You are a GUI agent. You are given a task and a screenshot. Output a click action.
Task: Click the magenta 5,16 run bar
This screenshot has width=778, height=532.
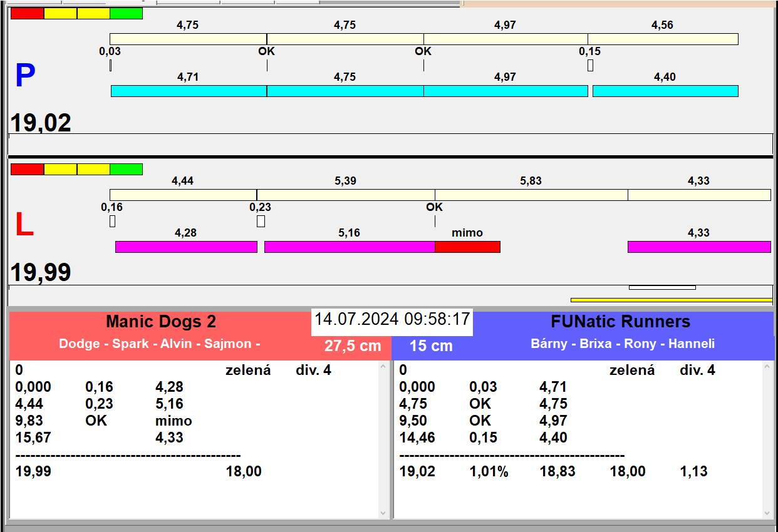click(349, 247)
